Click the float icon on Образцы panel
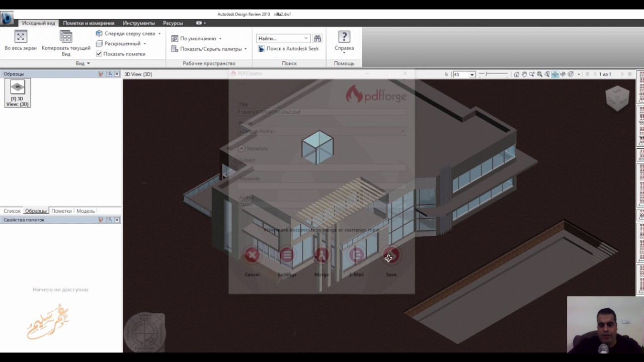644x362 pixels. coord(109,74)
